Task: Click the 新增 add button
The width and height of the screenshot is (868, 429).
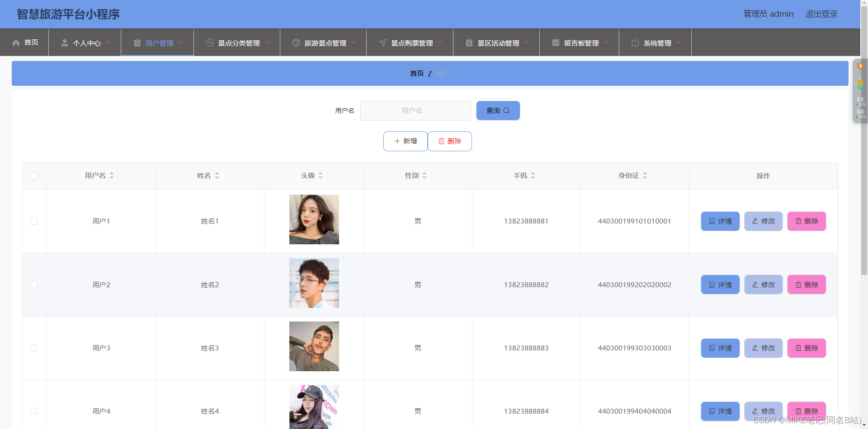Action: [x=406, y=141]
